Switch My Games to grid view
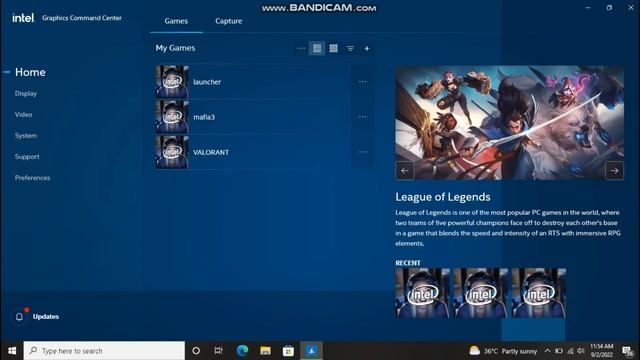This screenshot has height=360, width=640. point(333,48)
